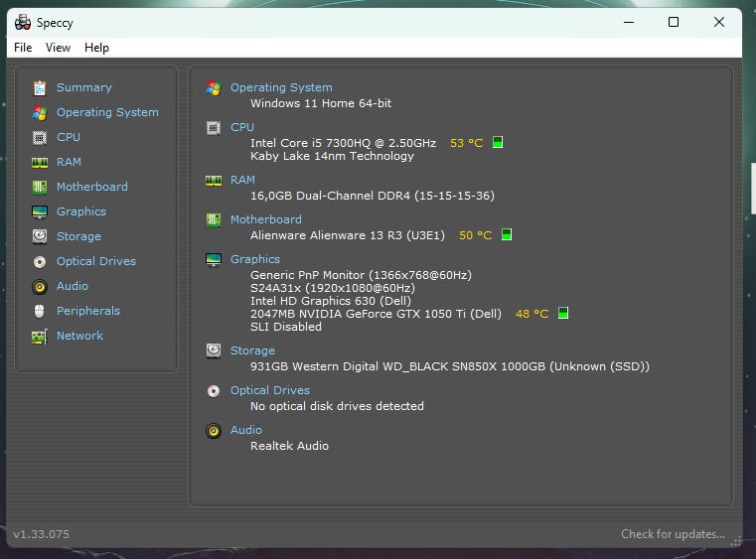Click 'Realtek Audio' text
The width and height of the screenshot is (756, 559).
289,446
